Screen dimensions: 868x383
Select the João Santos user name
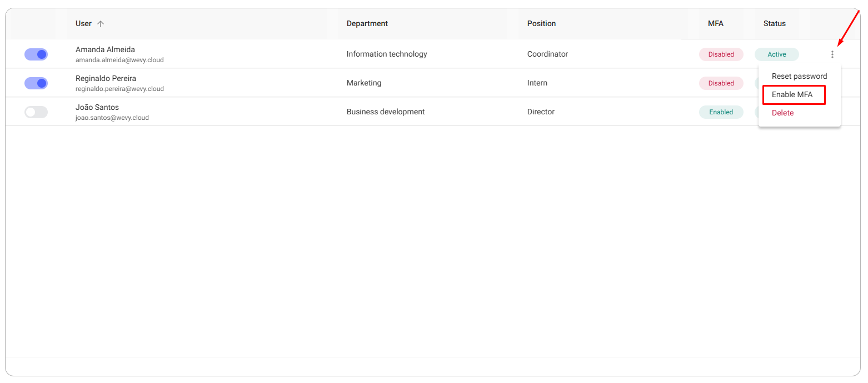pyautogui.click(x=97, y=107)
